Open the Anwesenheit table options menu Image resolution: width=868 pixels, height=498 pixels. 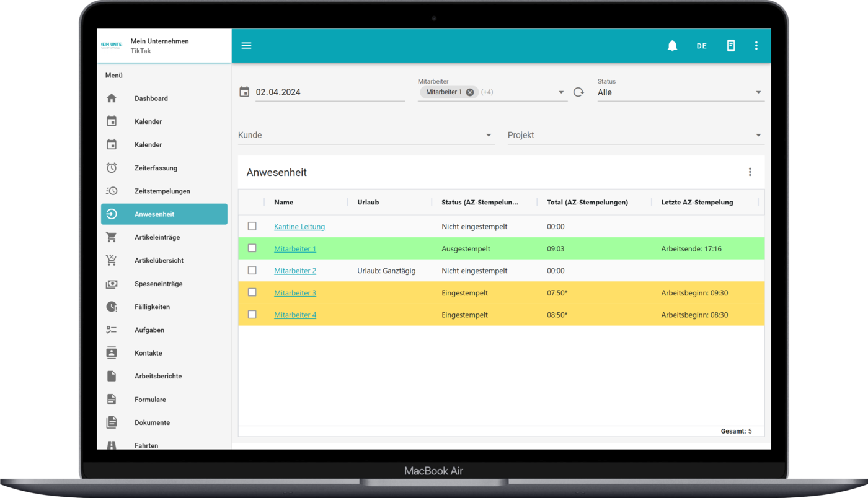[x=750, y=172]
